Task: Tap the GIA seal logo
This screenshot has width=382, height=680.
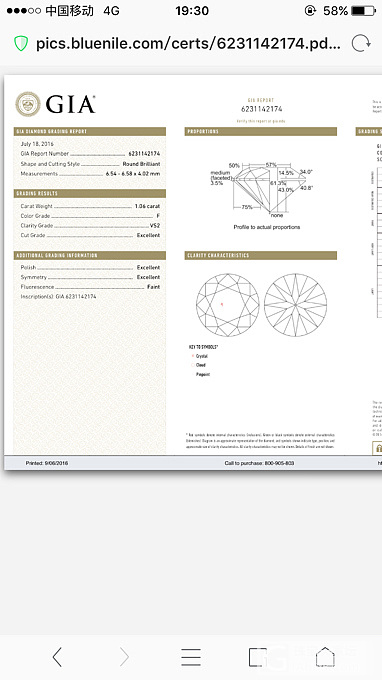Action: [28, 104]
